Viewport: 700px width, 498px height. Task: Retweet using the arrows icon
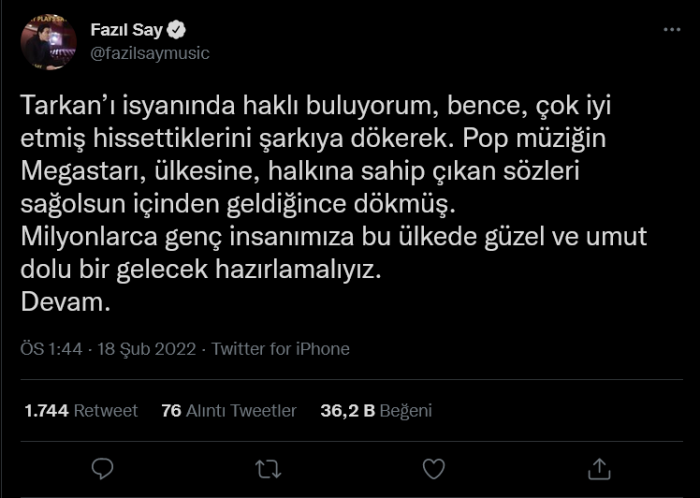click(268, 468)
